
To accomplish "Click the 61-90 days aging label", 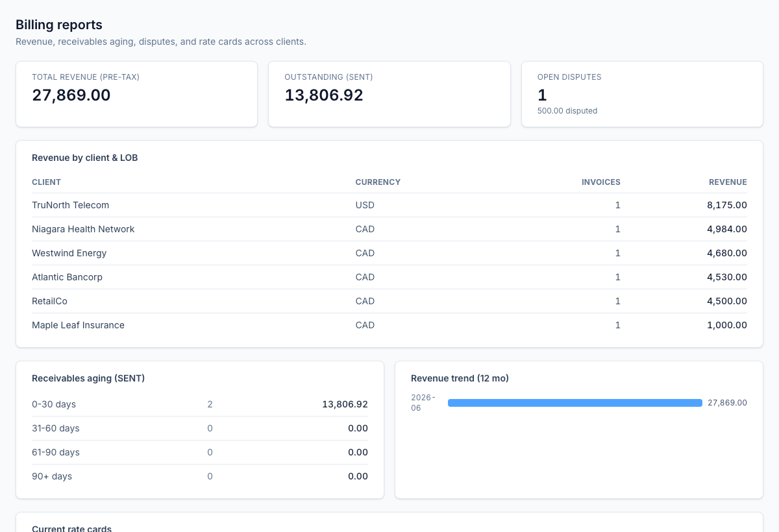I will click(x=56, y=452).
